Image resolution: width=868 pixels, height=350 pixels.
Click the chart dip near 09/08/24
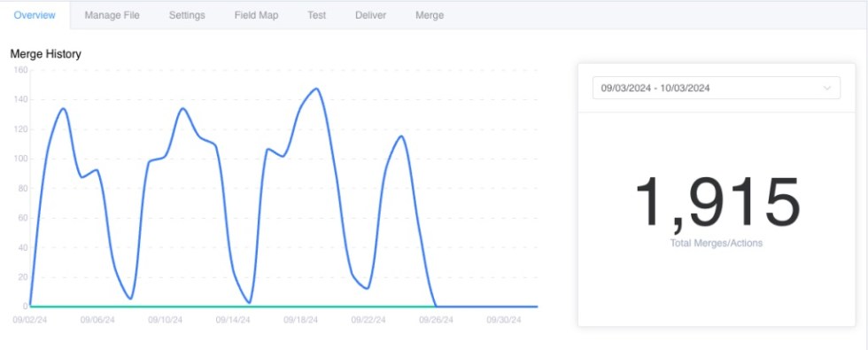click(131, 299)
